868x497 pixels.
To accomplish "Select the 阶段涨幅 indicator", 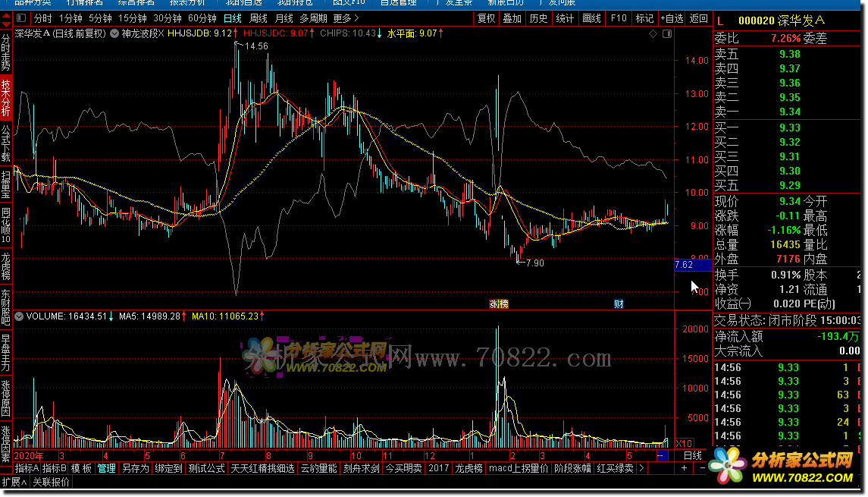I will pos(572,468).
